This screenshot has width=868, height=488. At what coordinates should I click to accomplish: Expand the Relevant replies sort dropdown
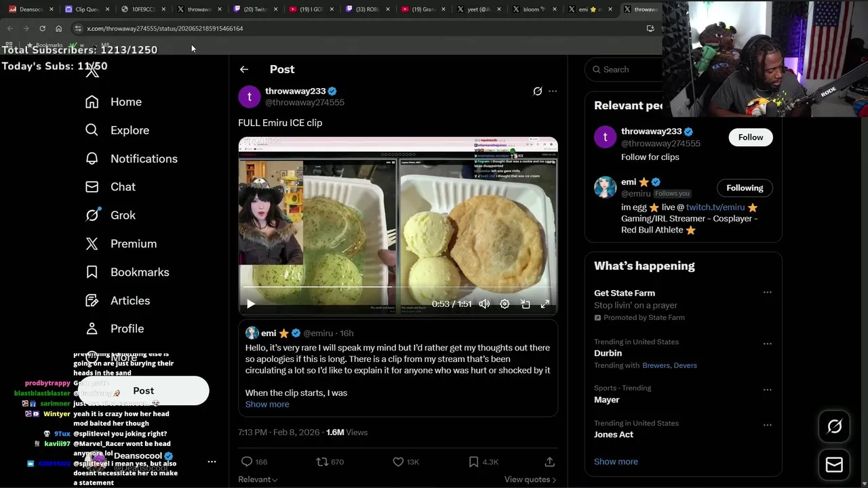pyautogui.click(x=258, y=479)
